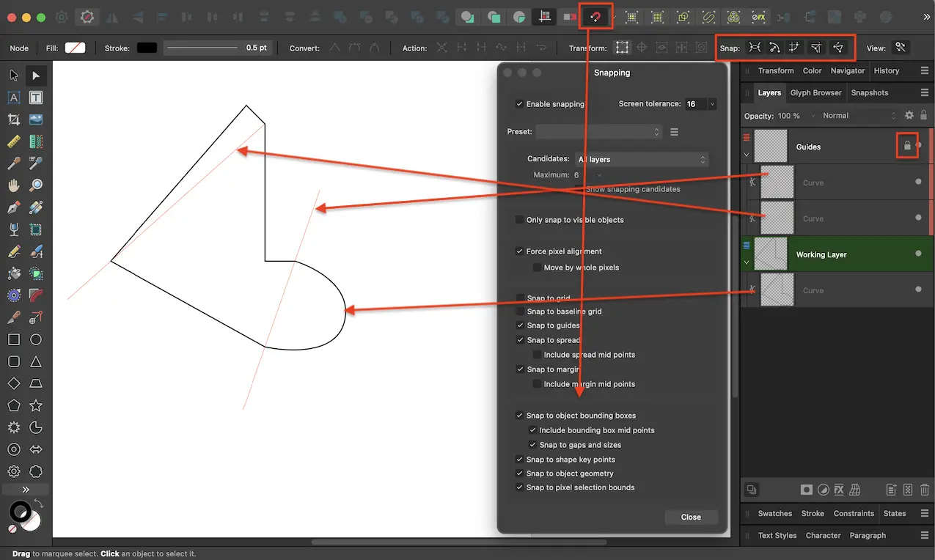Image resolution: width=935 pixels, height=560 pixels.
Task: Select the Ellipse shape tool
Action: [36, 339]
